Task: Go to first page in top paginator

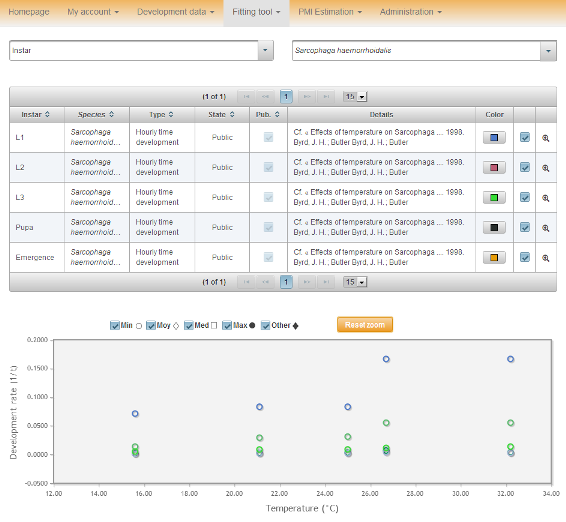Action: click(246, 96)
